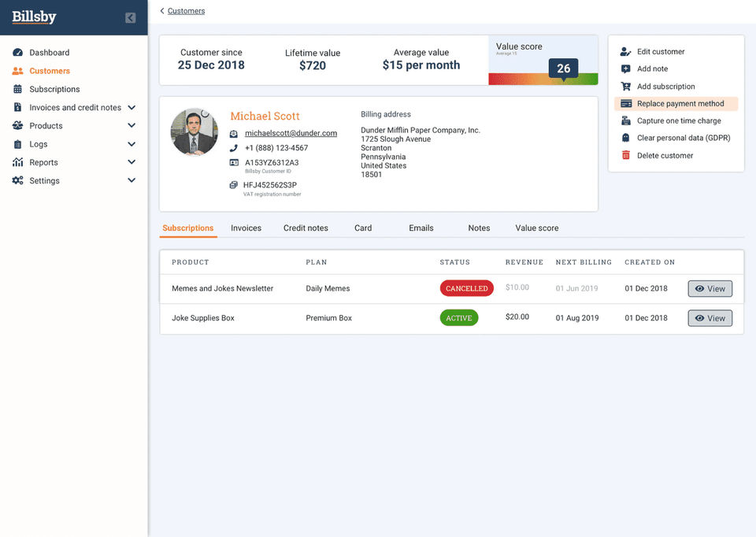Image resolution: width=756 pixels, height=537 pixels.
Task: Click the Settings gears icon
Action: tap(17, 180)
